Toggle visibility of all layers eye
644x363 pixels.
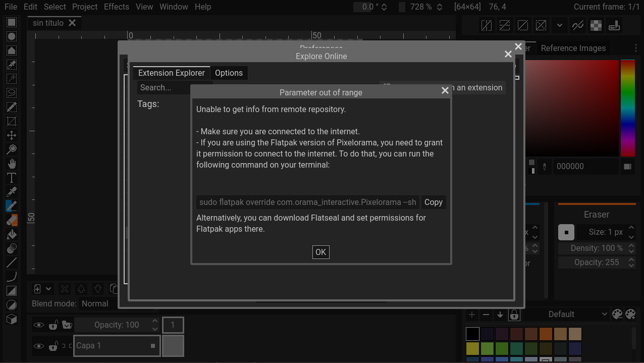[39, 325]
